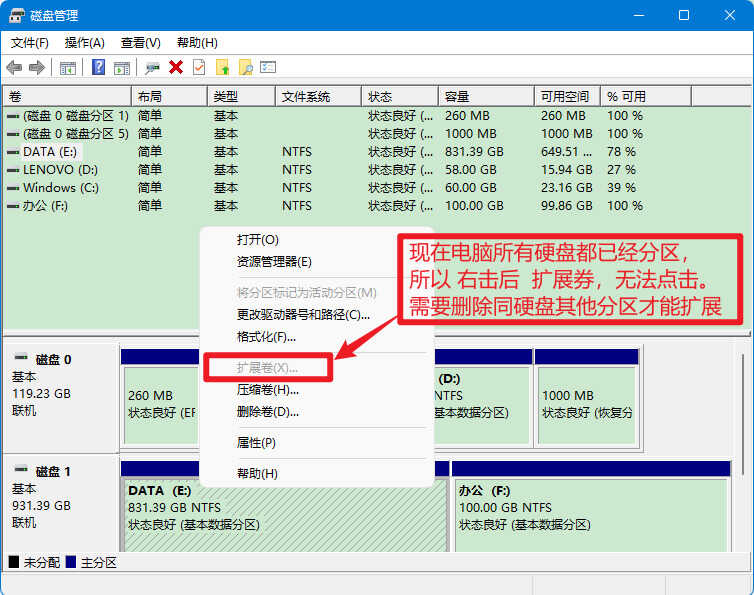Click the folder with magnifier icon
The width and height of the screenshot is (754, 595).
click(x=246, y=67)
